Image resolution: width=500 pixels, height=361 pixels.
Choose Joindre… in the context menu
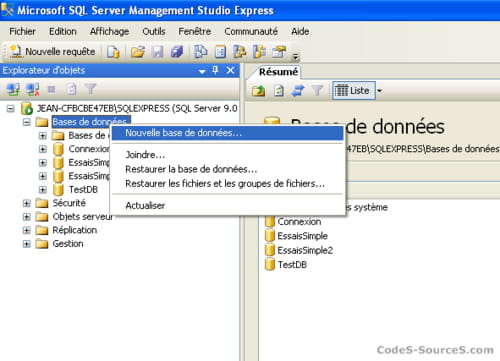[227, 155]
